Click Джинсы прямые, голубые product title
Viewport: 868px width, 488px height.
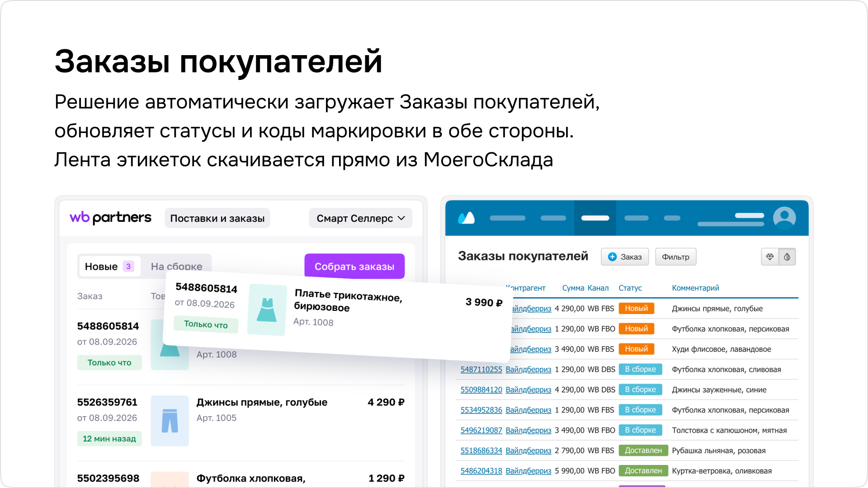(262, 402)
